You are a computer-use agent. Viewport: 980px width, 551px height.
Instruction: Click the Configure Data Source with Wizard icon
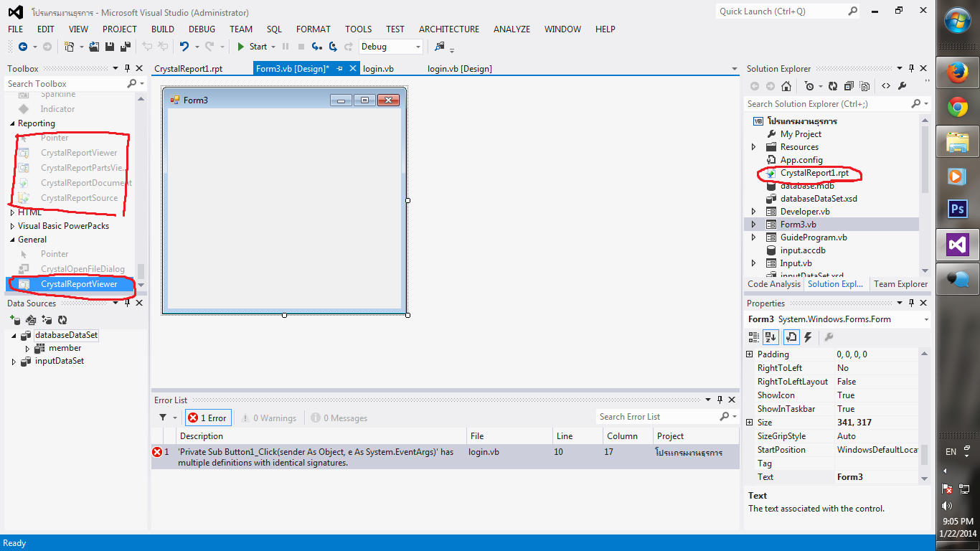pos(47,320)
